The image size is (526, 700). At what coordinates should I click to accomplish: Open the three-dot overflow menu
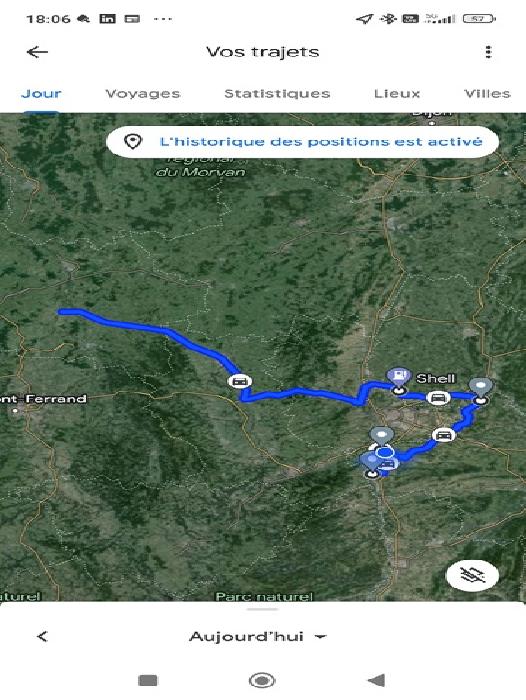tap(488, 52)
